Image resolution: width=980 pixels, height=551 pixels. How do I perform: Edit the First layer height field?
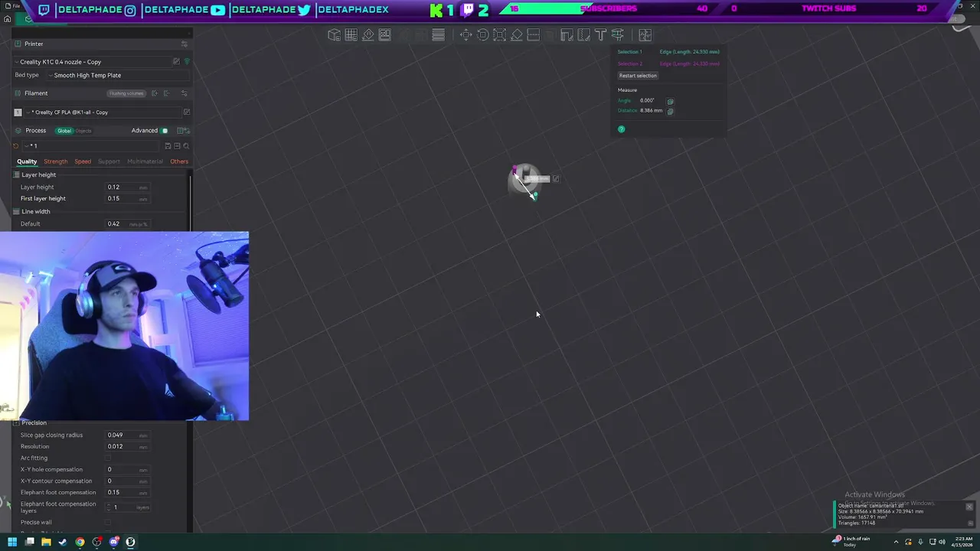click(127, 199)
